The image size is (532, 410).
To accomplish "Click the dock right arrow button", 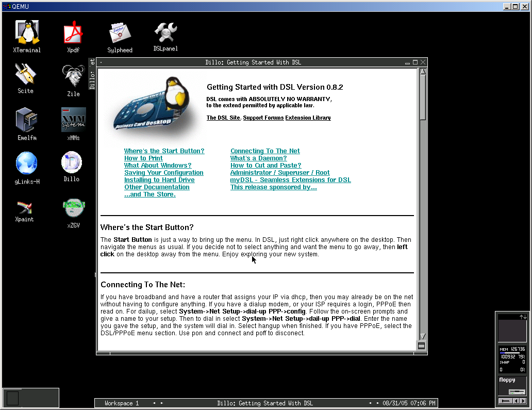I will click(x=523, y=401).
